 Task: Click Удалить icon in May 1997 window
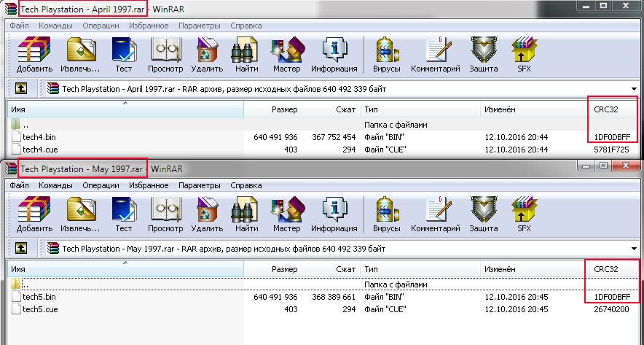(x=207, y=210)
